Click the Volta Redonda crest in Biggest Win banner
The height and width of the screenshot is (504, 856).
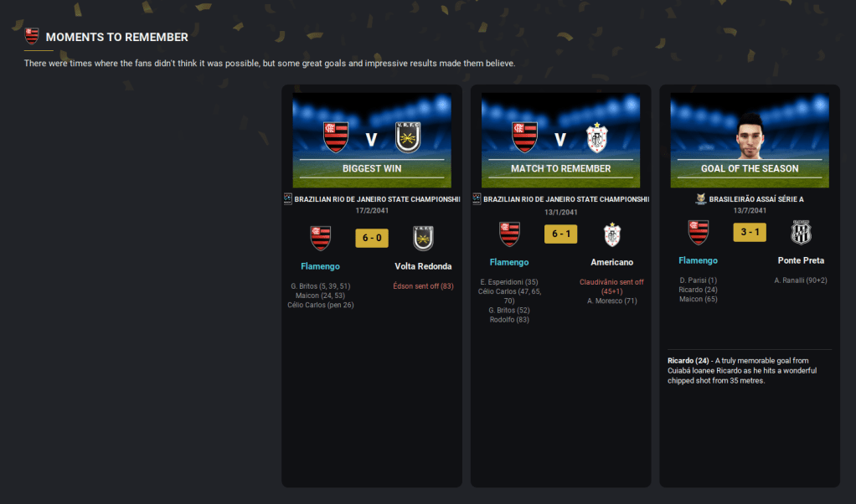click(x=408, y=137)
